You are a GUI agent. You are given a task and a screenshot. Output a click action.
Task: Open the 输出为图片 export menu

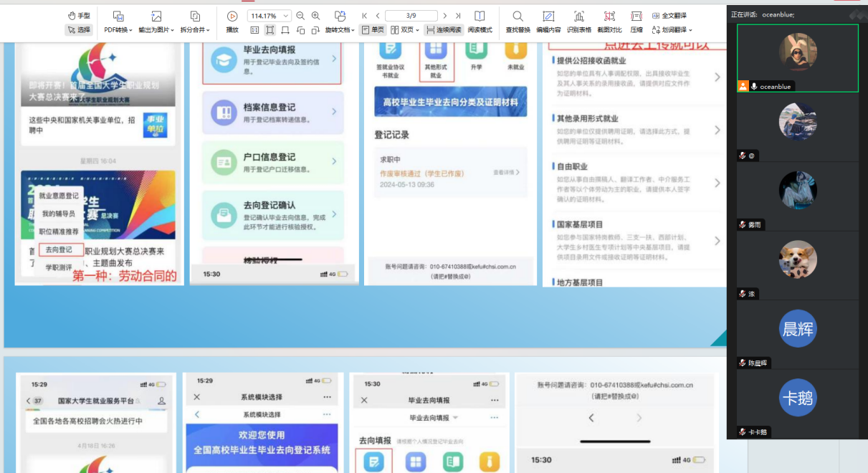click(156, 30)
